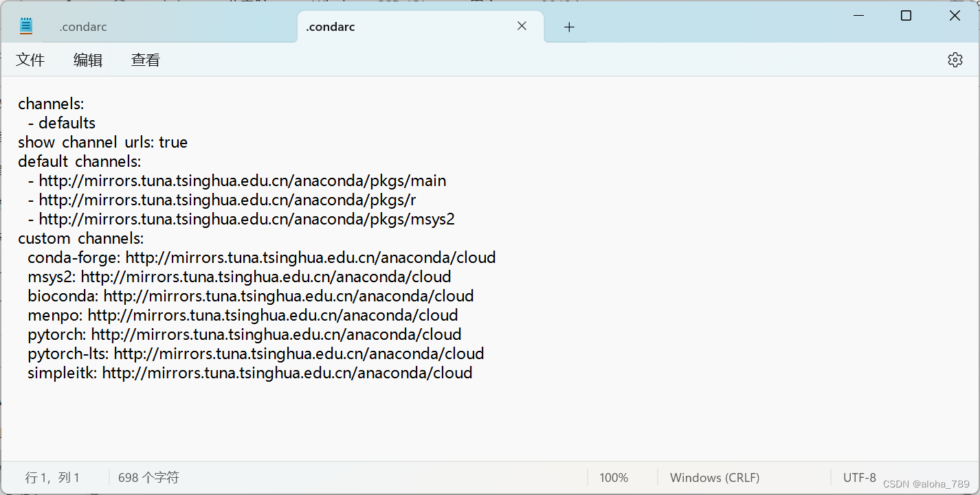Close the active .condarc tab

coord(522,26)
